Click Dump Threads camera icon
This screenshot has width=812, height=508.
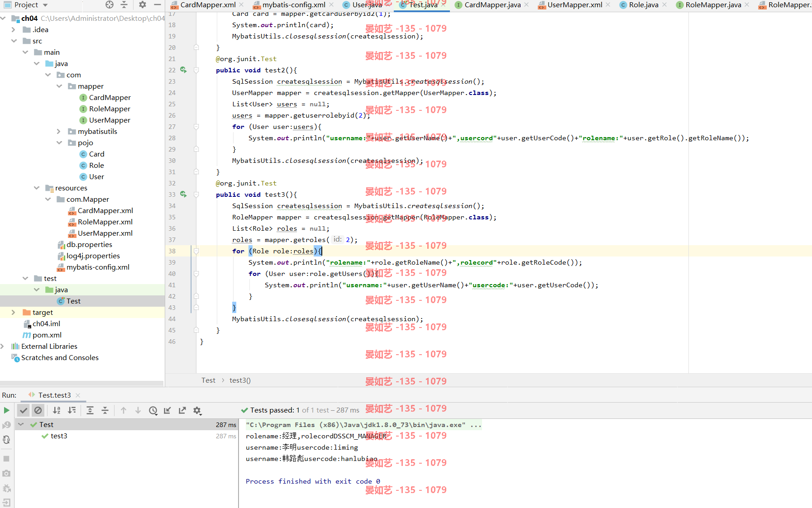6,473
